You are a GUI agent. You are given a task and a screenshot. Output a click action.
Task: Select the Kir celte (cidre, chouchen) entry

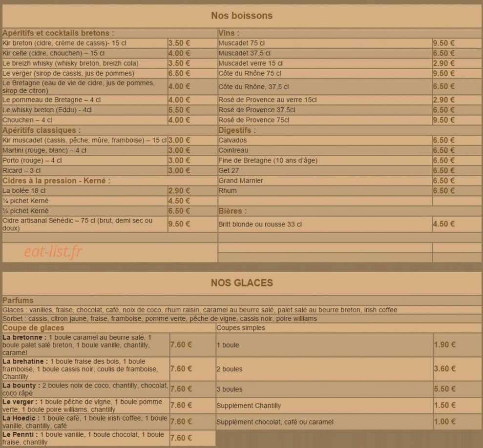(x=54, y=53)
